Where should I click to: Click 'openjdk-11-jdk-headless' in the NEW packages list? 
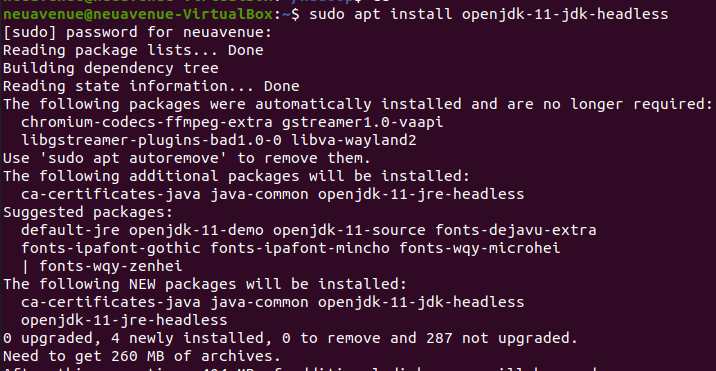[421, 302]
